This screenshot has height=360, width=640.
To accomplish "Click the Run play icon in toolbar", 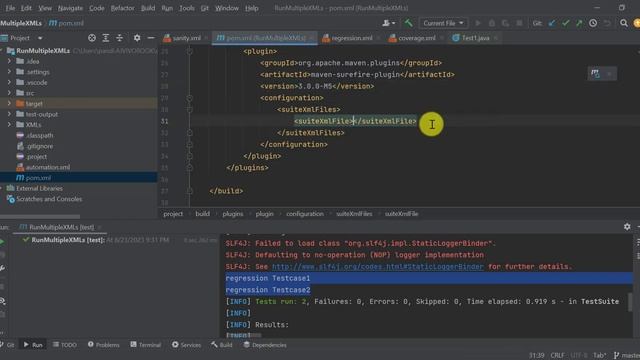I will pyautogui.click(x=478, y=23).
